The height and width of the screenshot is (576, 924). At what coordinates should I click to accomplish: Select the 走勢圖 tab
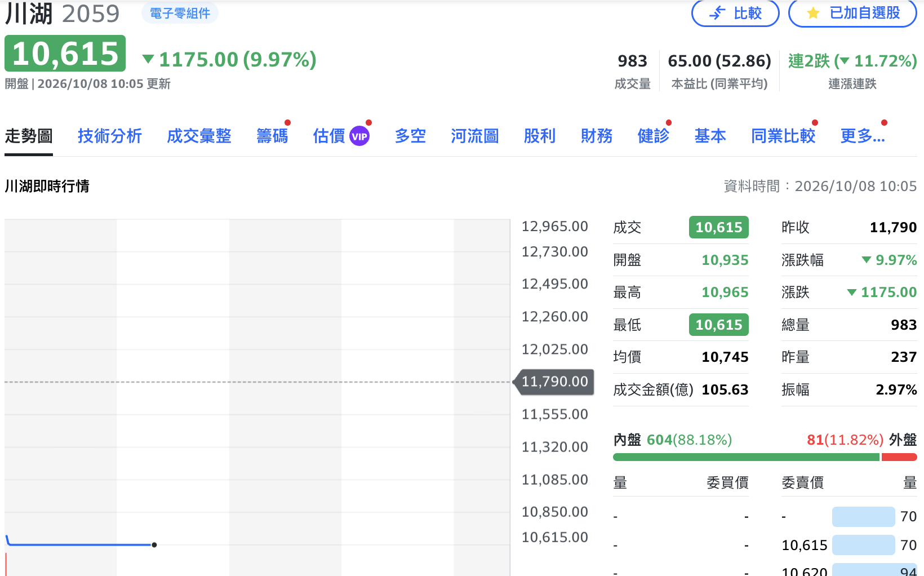click(x=29, y=136)
